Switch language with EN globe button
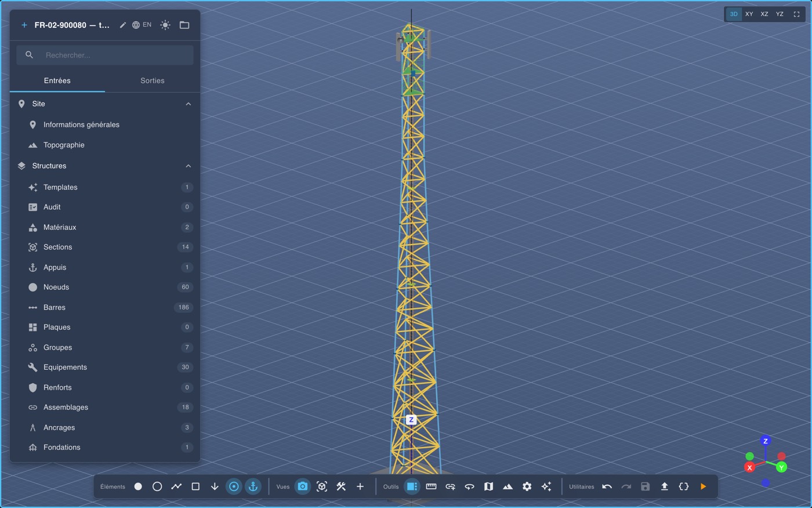812x508 pixels. pyautogui.click(x=142, y=25)
